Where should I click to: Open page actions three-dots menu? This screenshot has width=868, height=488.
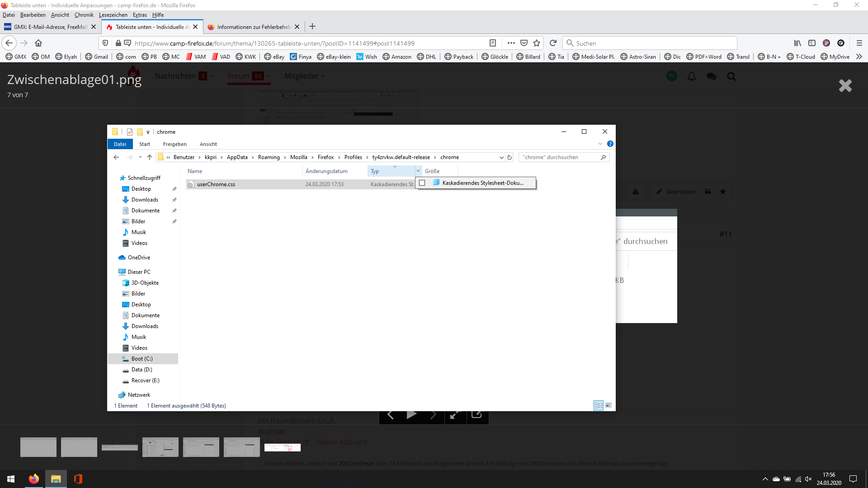point(511,43)
